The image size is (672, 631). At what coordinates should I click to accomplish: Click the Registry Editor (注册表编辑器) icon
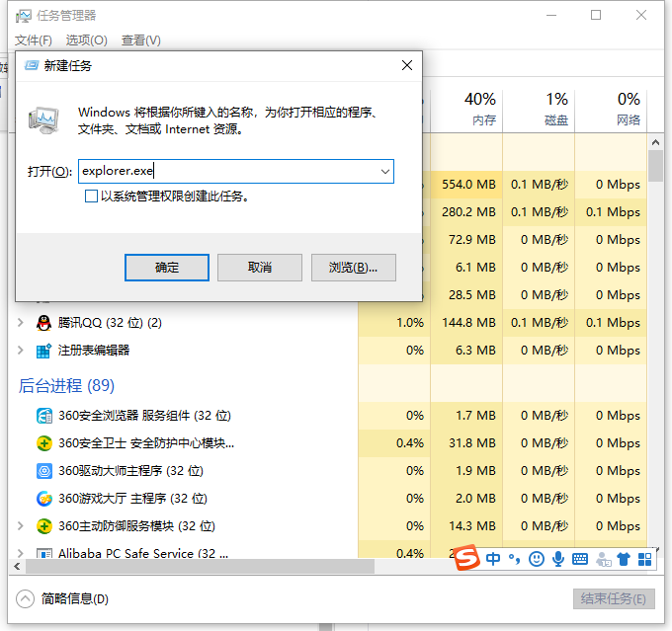point(43,351)
